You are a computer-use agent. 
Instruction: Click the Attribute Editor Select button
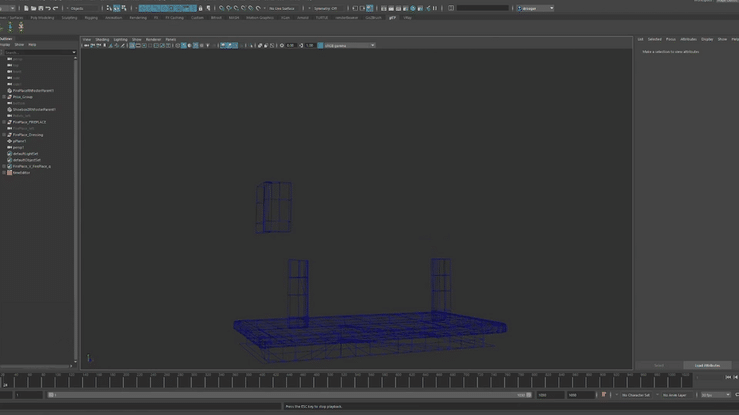659,366
